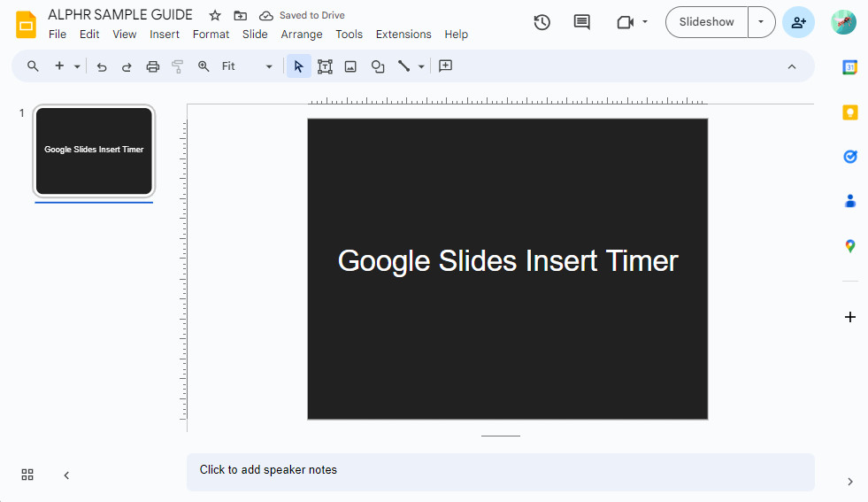This screenshot has width=868, height=502.
Task: Select slide 1 thumbnail in filmstrip
Action: point(94,151)
